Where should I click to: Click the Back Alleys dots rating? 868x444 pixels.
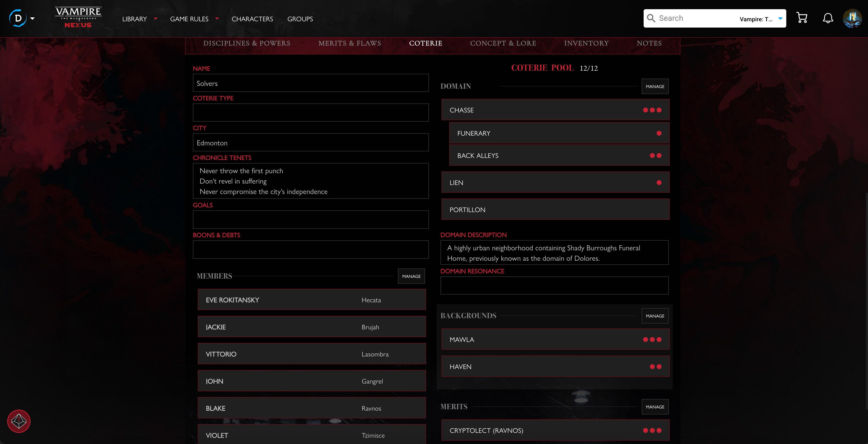(655, 155)
